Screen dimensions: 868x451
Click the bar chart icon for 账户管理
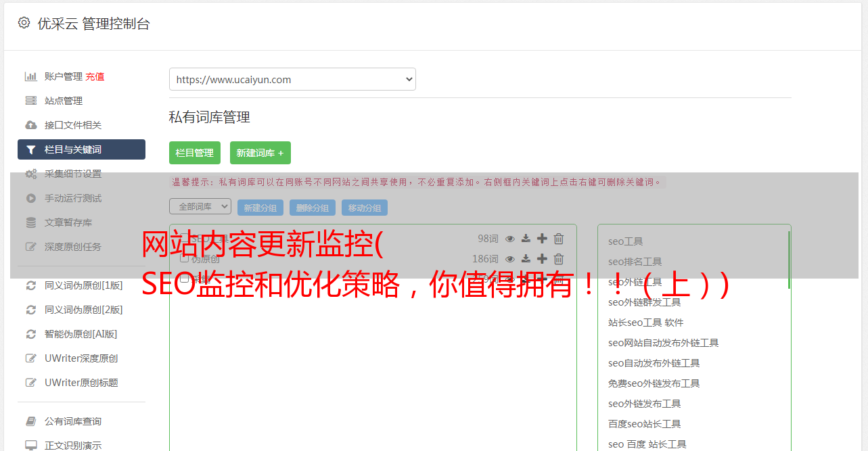(x=30, y=76)
